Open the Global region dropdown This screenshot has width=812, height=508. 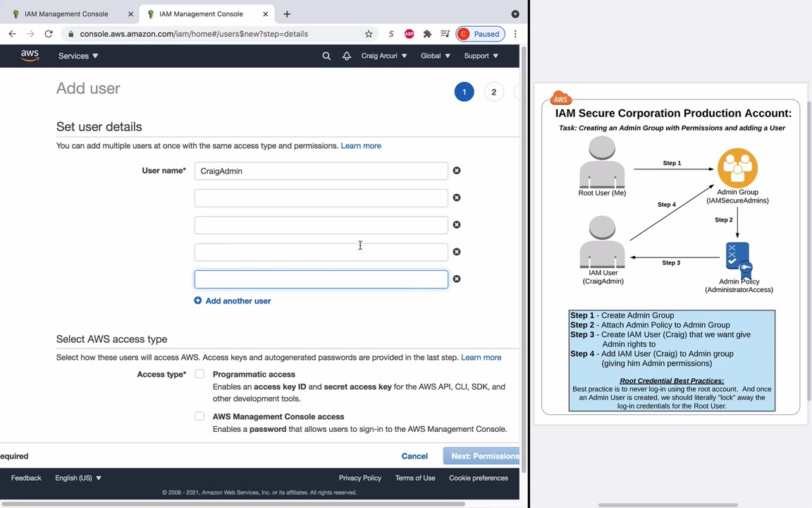point(436,56)
